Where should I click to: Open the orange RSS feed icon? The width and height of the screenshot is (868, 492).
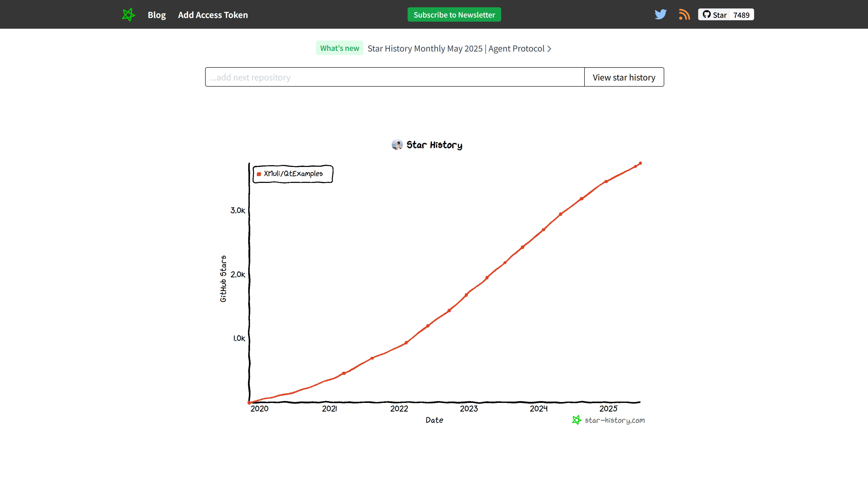point(684,15)
